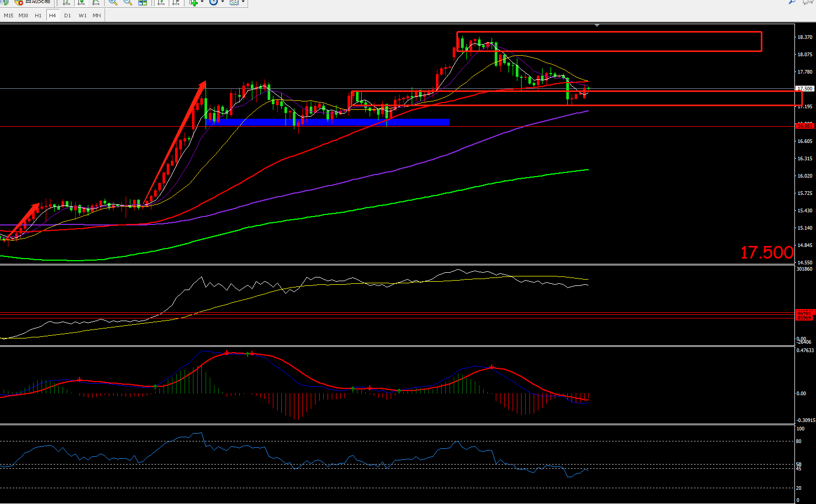The width and height of the screenshot is (816, 504).
Task: Click the 0.47633 MACD scale value
Action: [805, 350]
